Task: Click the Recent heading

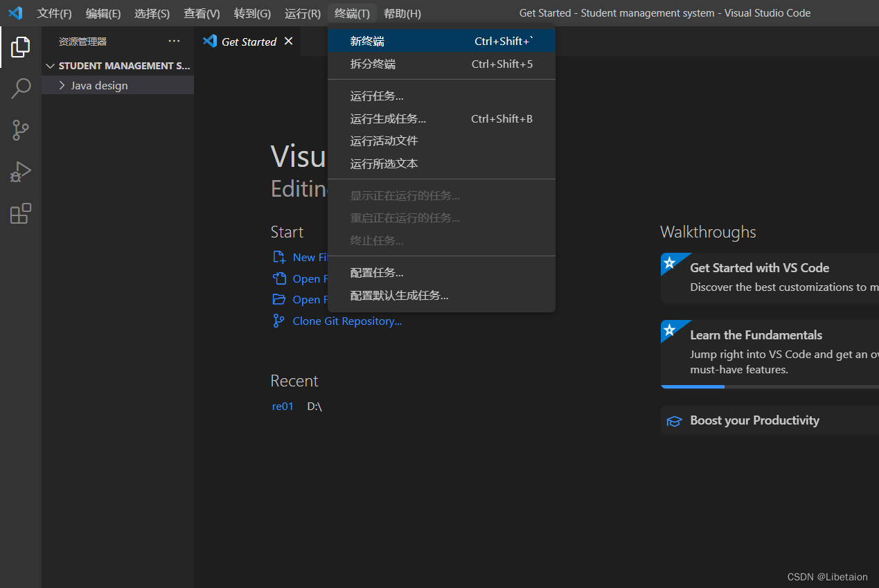Action: click(x=294, y=381)
